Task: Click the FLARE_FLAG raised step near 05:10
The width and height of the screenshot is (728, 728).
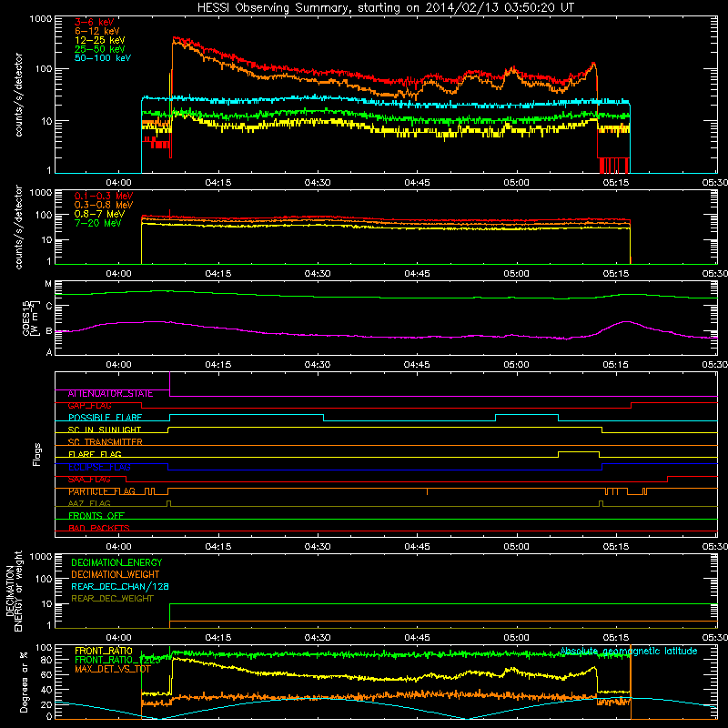Action: 579,451
